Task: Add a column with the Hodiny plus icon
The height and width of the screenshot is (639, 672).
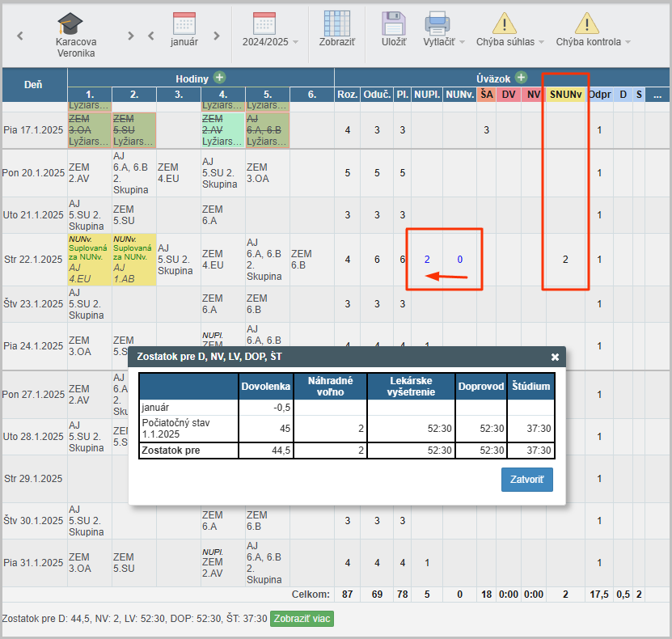Action: [x=219, y=78]
